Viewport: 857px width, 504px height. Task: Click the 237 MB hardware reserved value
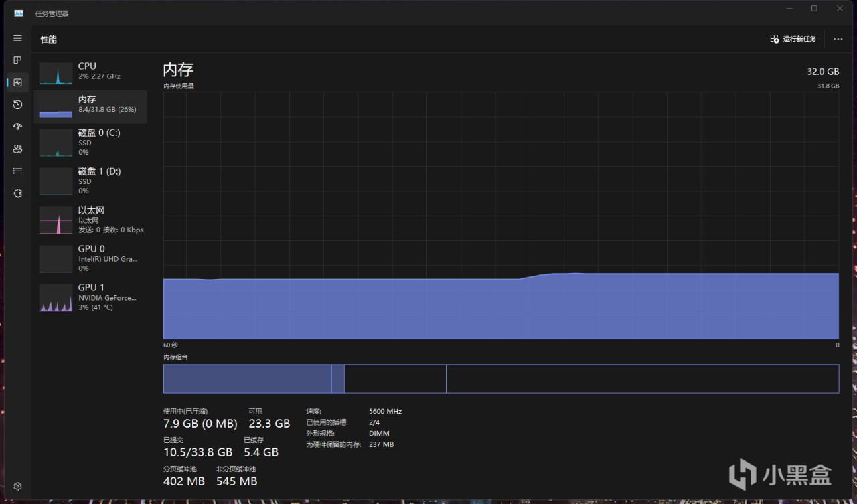(x=382, y=444)
